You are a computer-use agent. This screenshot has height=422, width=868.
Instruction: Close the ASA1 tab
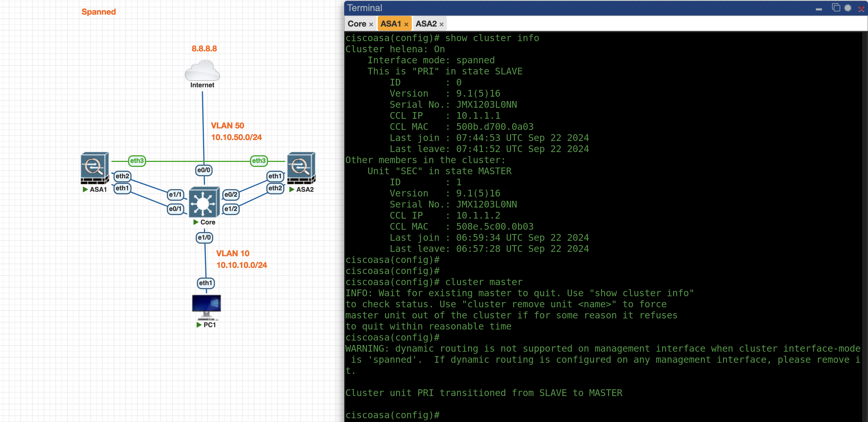click(406, 25)
